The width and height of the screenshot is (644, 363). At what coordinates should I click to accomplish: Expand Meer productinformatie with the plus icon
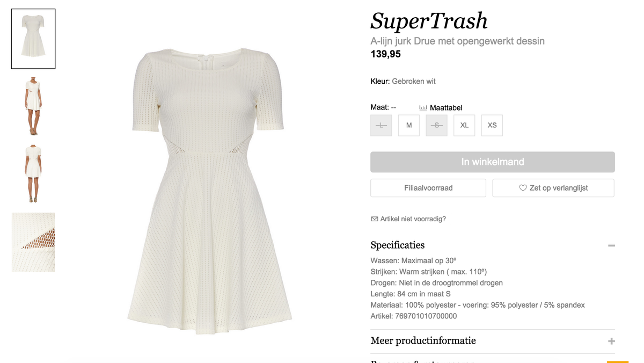coord(611,341)
